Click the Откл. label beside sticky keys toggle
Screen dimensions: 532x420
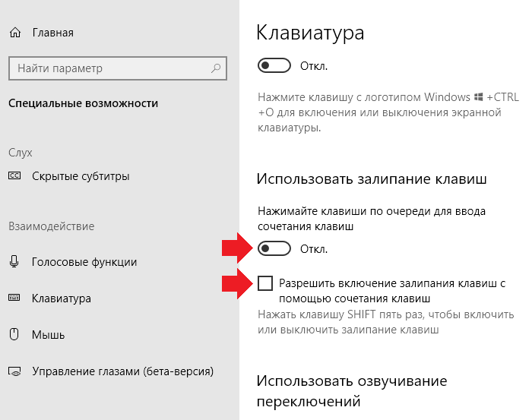pyautogui.click(x=314, y=249)
